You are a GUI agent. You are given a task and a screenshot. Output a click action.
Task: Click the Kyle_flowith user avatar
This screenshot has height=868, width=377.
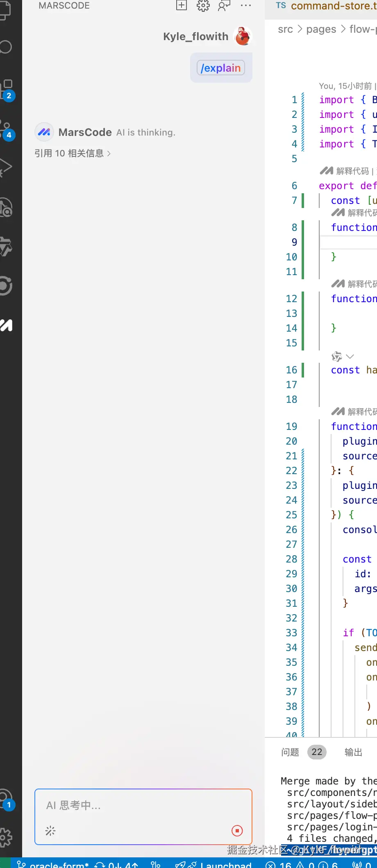point(243,36)
